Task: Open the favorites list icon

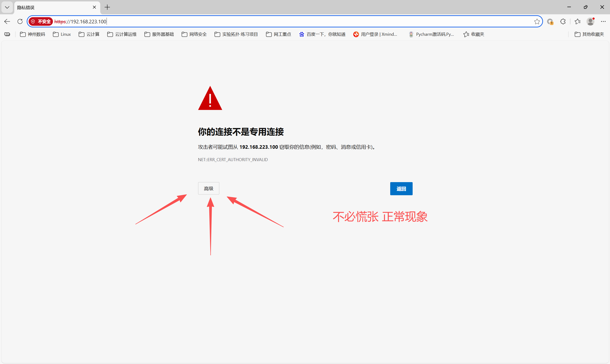Action: [577, 22]
